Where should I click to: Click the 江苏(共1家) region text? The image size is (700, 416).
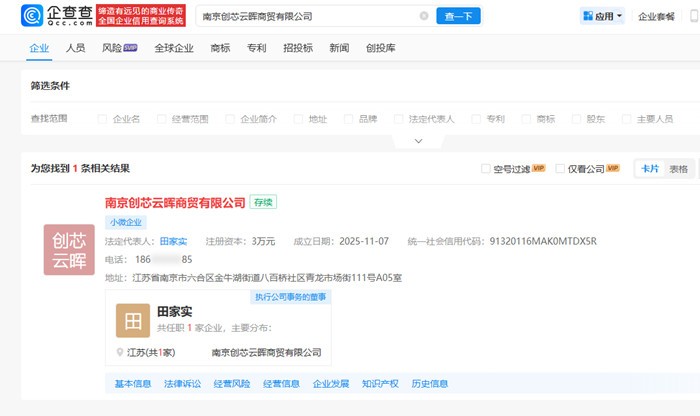click(151, 353)
